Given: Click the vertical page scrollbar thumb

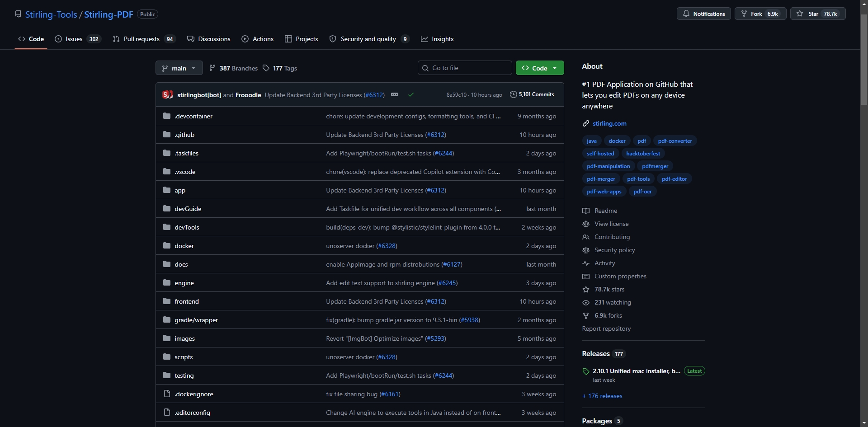Looking at the screenshot, I should pyautogui.click(x=864, y=59).
